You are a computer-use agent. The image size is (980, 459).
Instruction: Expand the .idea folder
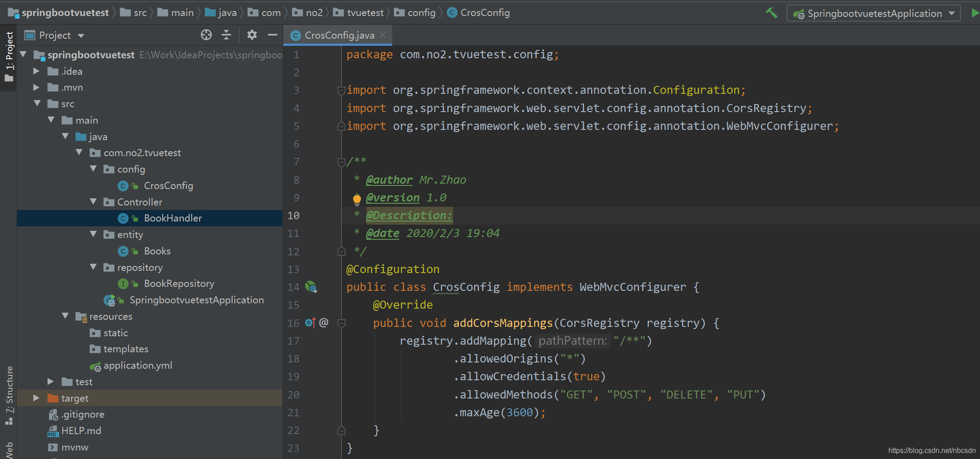point(36,71)
